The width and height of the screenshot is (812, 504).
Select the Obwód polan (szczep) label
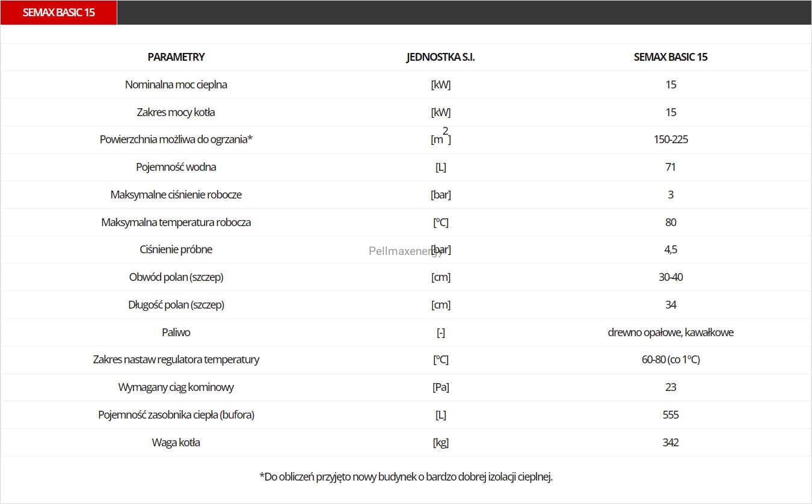tap(176, 277)
